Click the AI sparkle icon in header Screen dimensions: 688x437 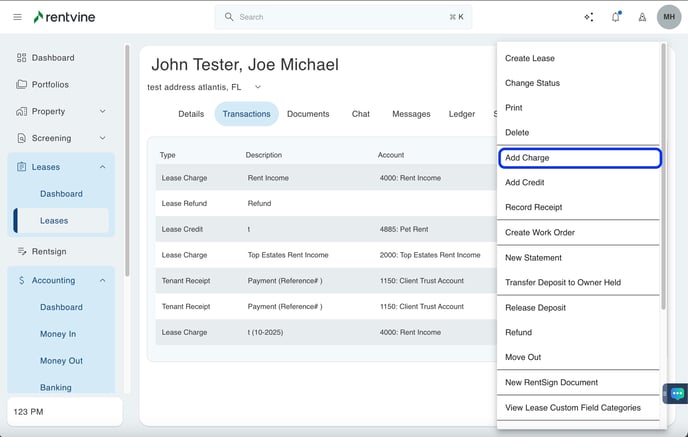click(x=588, y=17)
